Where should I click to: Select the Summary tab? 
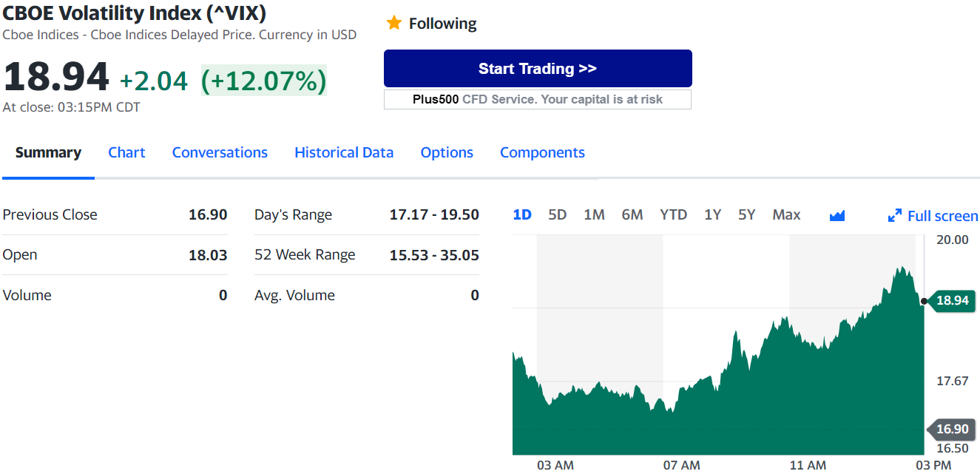coord(48,152)
